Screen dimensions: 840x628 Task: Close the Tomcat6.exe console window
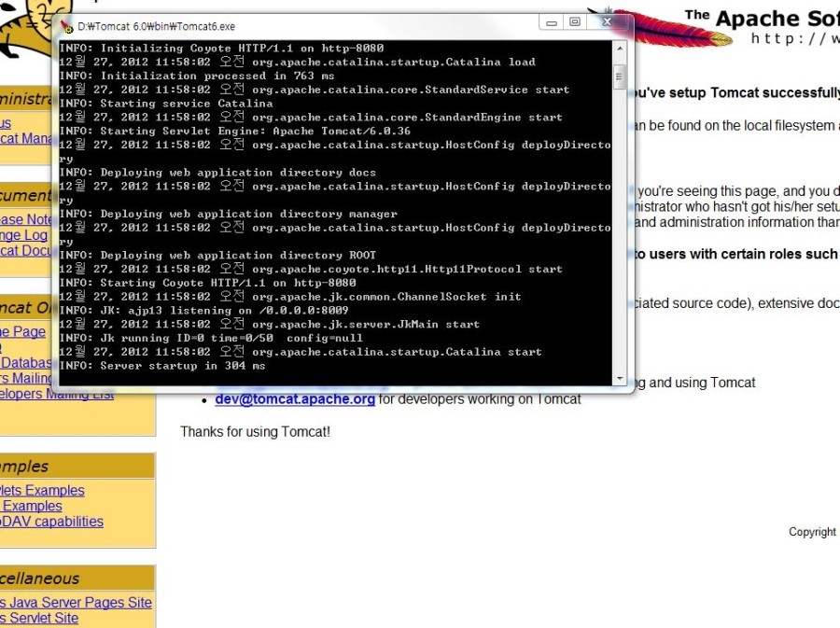point(607,22)
